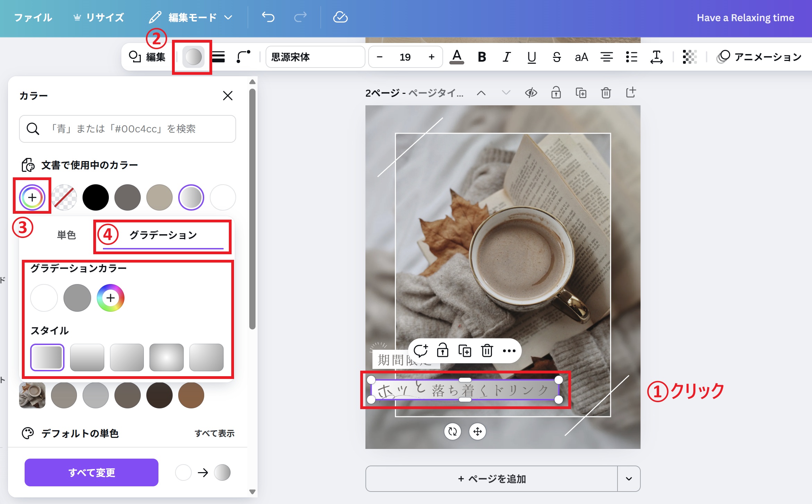Open more options ellipsis in floating toolbar
Screen dimensions: 812x504
509,351
